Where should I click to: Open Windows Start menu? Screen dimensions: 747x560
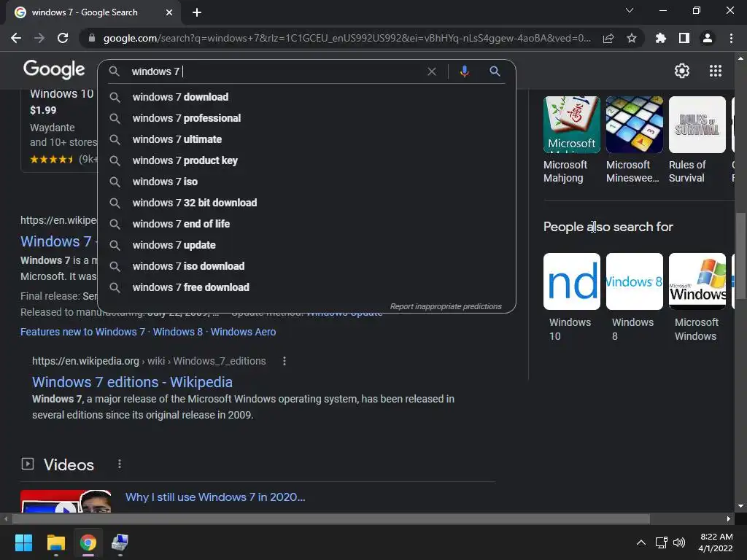click(x=23, y=542)
